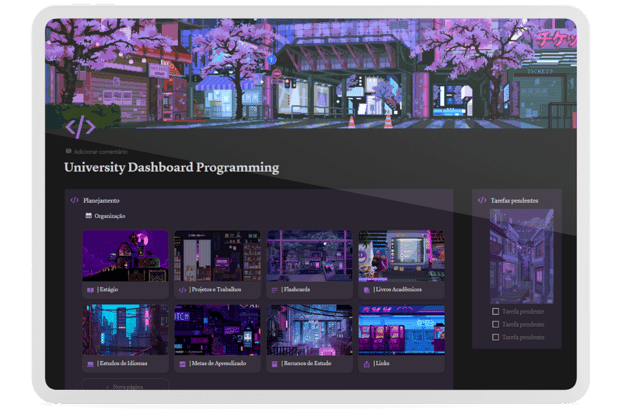Image resolution: width=621 pixels, height=414 pixels.
Task: Click the code icon beside Planejamento
Action: click(x=74, y=200)
